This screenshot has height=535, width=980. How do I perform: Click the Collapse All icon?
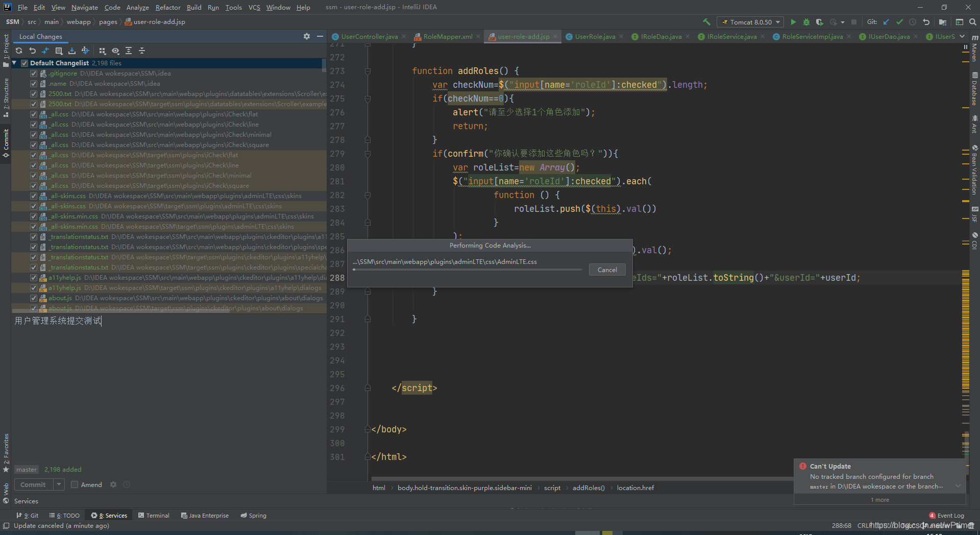pyautogui.click(x=142, y=51)
